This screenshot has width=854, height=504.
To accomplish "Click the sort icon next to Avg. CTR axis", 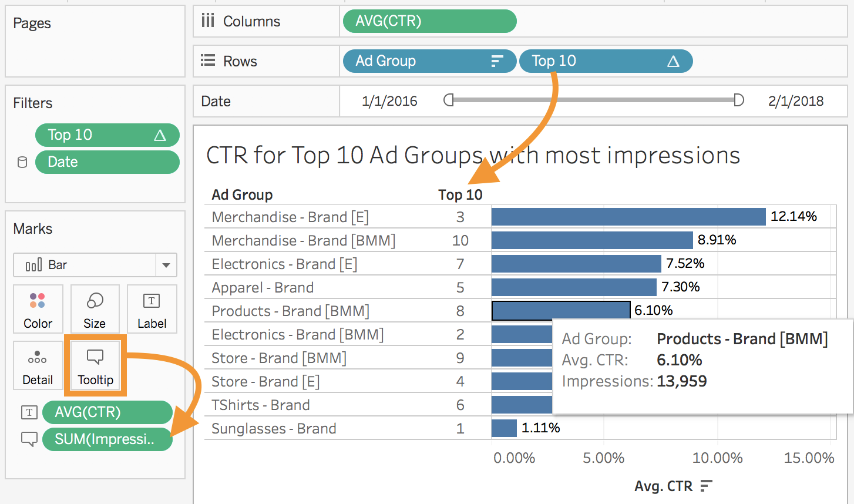I will click(x=706, y=486).
